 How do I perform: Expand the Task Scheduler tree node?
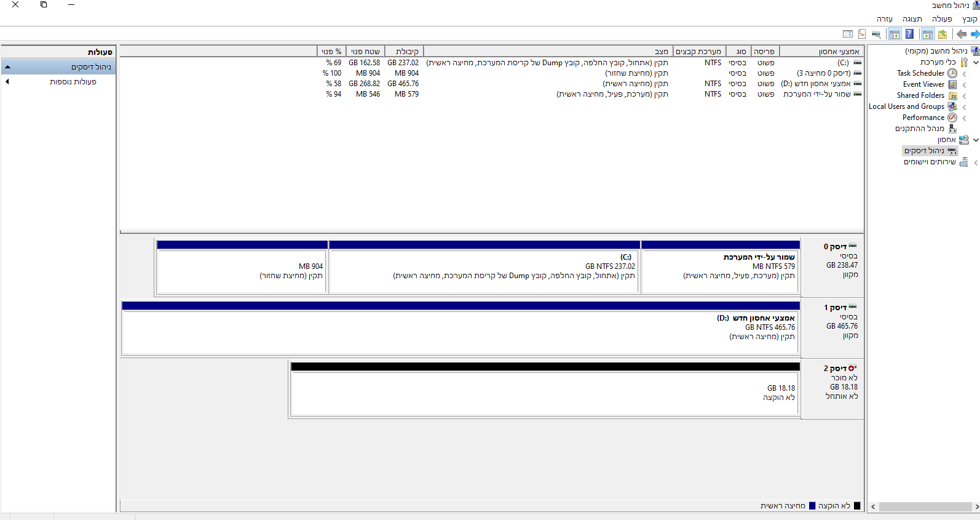964,73
